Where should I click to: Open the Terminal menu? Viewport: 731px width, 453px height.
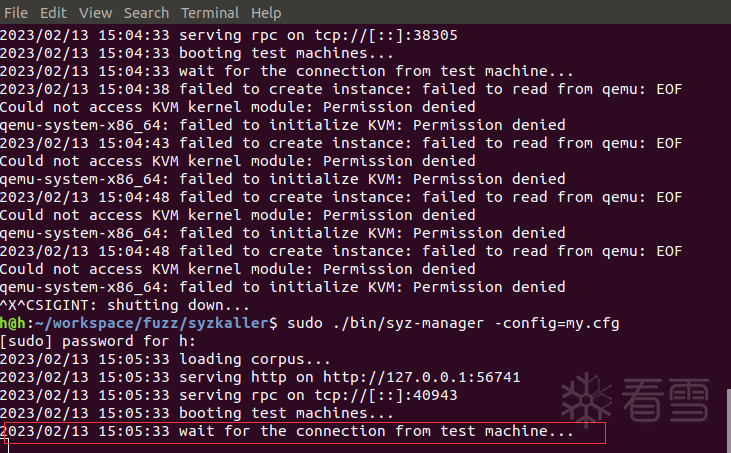(209, 13)
